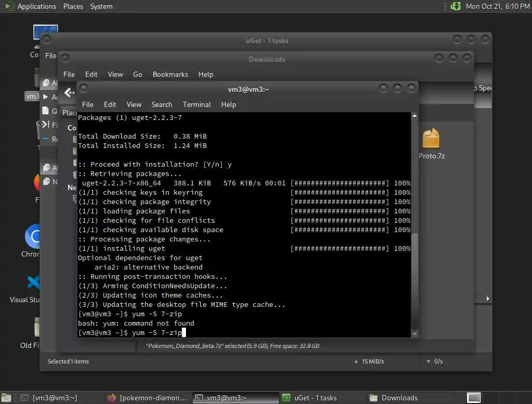Click the Downloads window title bar text
This screenshot has height=404, width=532.
pyautogui.click(x=267, y=59)
